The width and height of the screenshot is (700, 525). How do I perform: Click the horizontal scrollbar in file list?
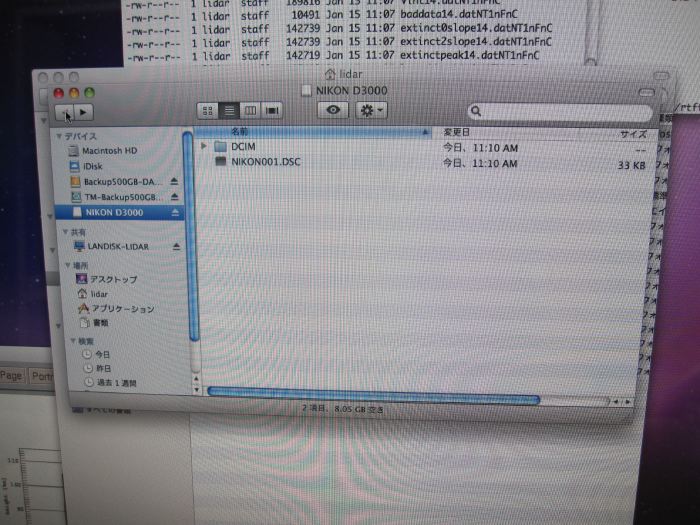point(374,395)
